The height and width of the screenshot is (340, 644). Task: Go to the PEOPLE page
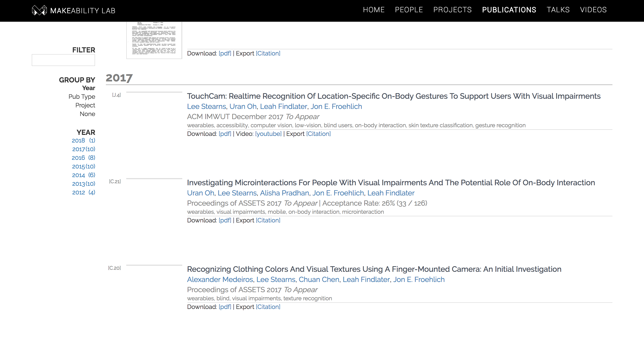(409, 10)
